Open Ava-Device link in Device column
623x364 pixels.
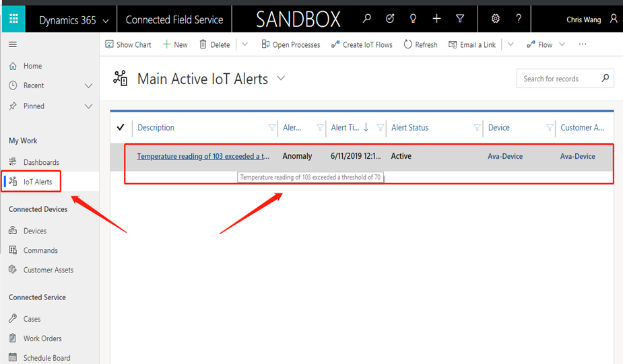click(505, 156)
